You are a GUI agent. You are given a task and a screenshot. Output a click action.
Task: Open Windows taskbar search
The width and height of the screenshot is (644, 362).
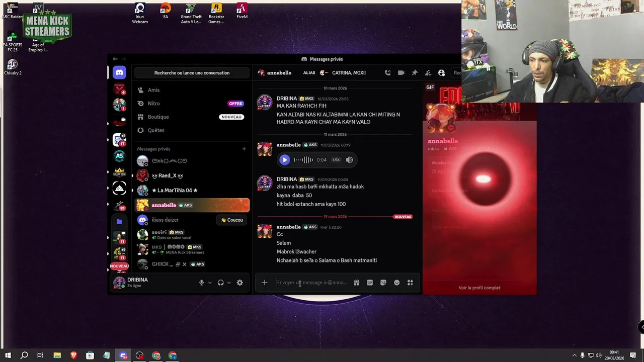click(24, 355)
